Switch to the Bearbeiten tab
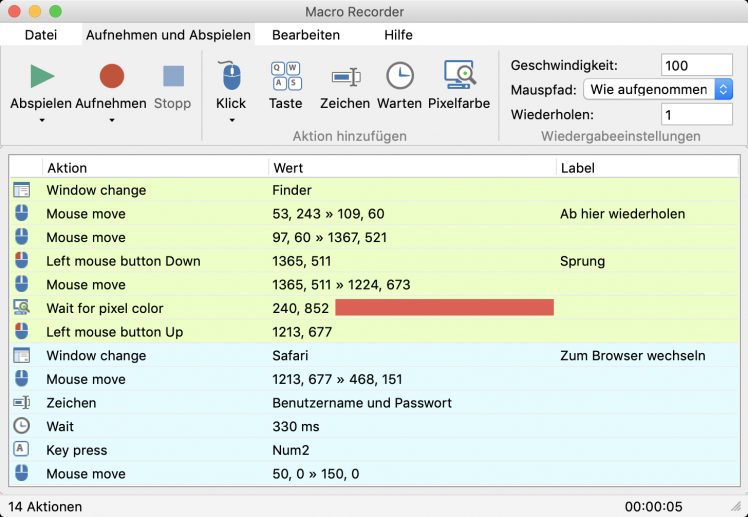Image resolution: width=748 pixels, height=517 pixels. tap(306, 35)
